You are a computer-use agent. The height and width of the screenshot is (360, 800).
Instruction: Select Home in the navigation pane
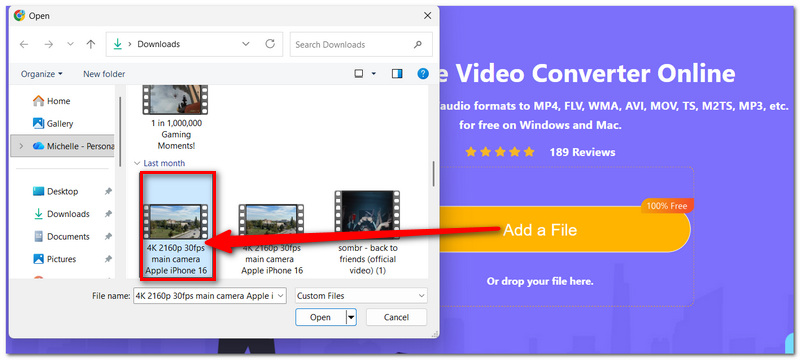52,101
